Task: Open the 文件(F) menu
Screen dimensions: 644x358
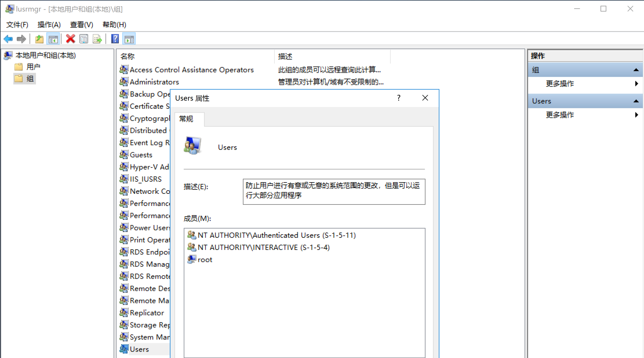Action: pyautogui.click(x=17, y=25)
